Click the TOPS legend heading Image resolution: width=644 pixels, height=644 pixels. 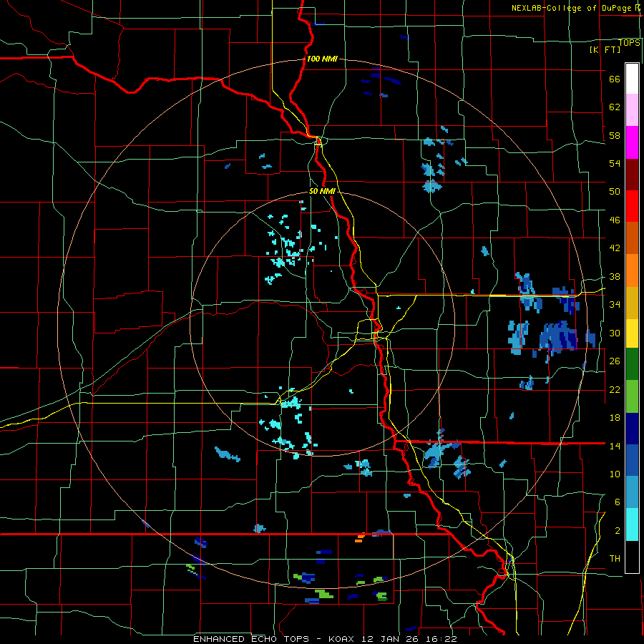[629, 42]
